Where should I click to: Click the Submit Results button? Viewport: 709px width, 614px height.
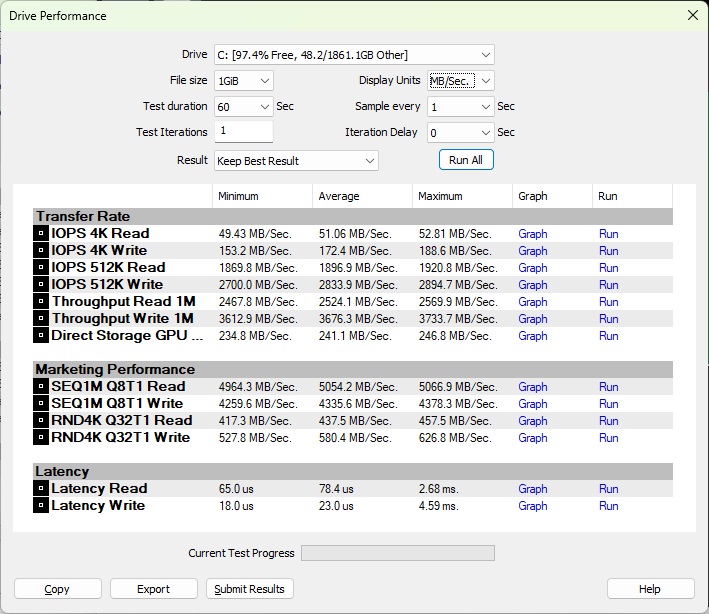pos(250,589)
